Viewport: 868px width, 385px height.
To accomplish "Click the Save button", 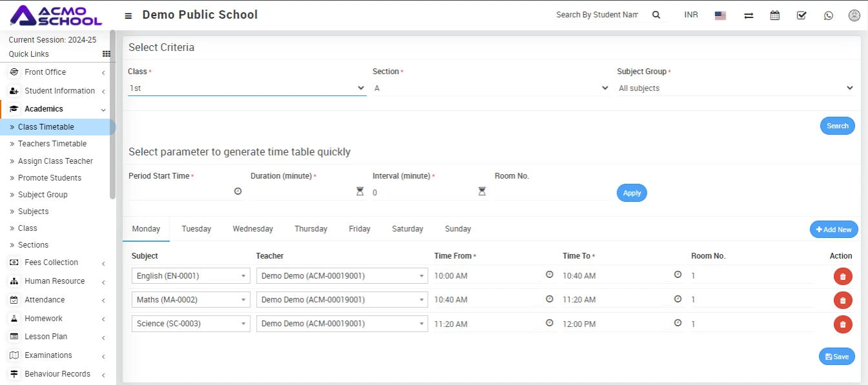I will click(836, 357).
